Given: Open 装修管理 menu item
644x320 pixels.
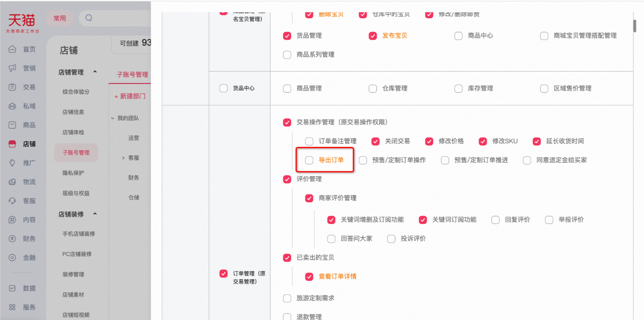Looking at the screenshot, I should 73,274.
